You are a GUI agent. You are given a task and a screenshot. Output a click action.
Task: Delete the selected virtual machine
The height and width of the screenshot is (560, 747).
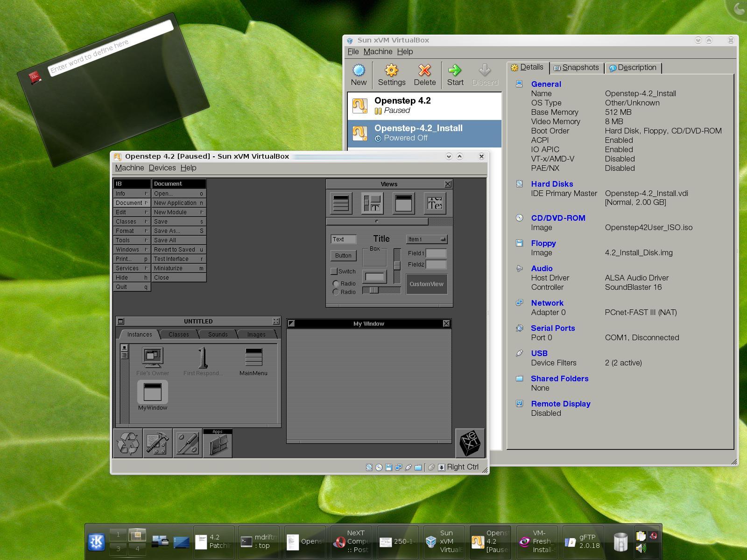click(x=425, y=74)
